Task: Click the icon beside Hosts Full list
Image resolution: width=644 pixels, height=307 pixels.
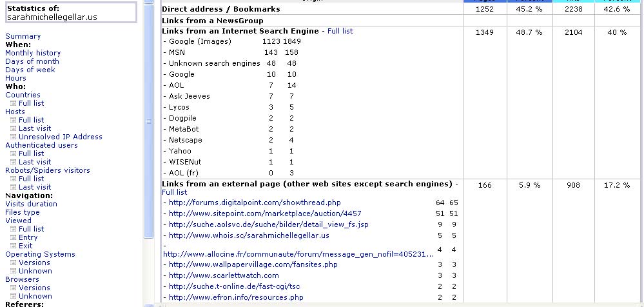Action: tap(13, 120)
